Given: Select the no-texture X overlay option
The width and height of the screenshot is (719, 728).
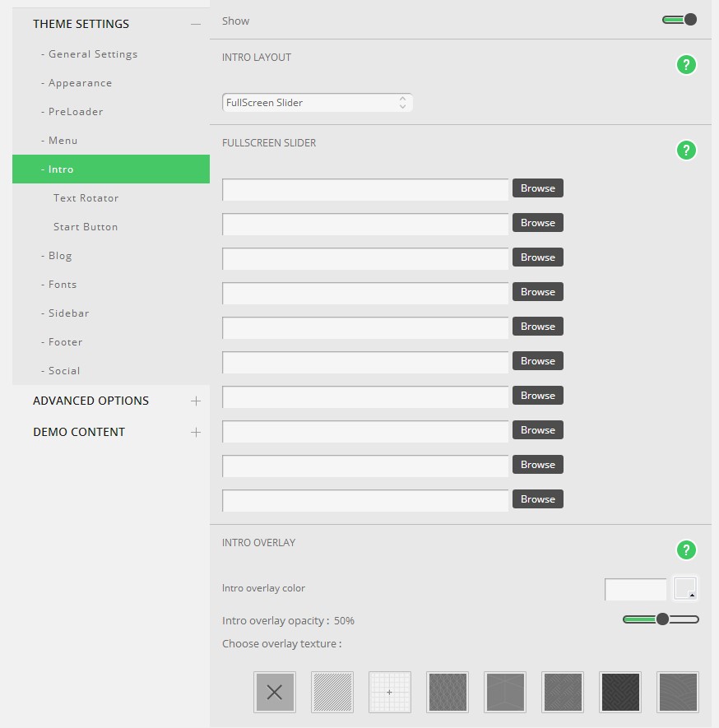Looking at the screenshot, I should pyautogui.click(x=275, y=692).
